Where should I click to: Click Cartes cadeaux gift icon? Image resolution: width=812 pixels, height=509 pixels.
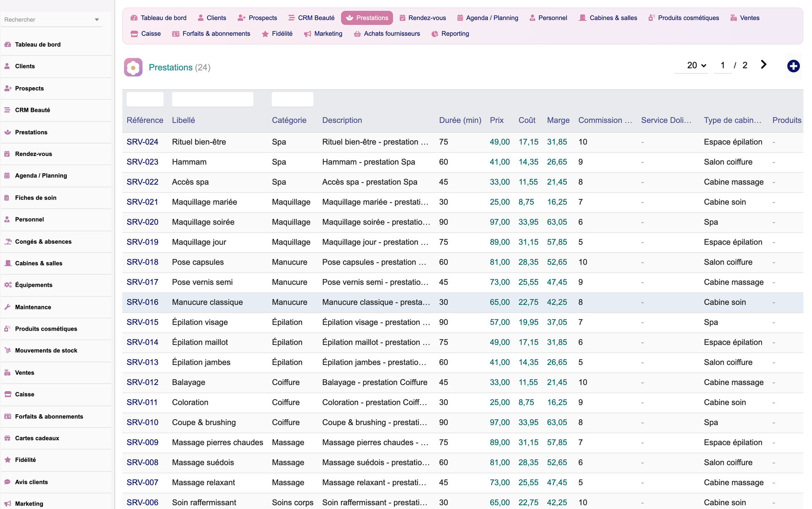pos(8,438)
